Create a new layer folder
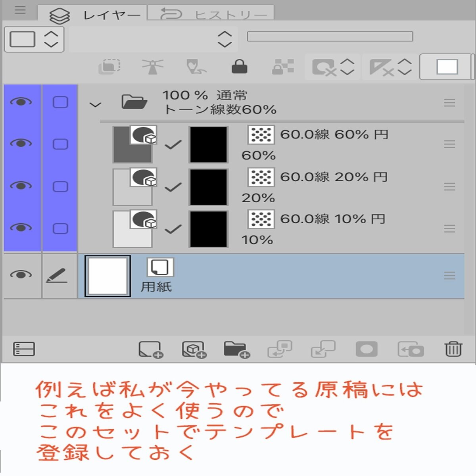Screen dimensions: 476x476 [x=237, y=350]
